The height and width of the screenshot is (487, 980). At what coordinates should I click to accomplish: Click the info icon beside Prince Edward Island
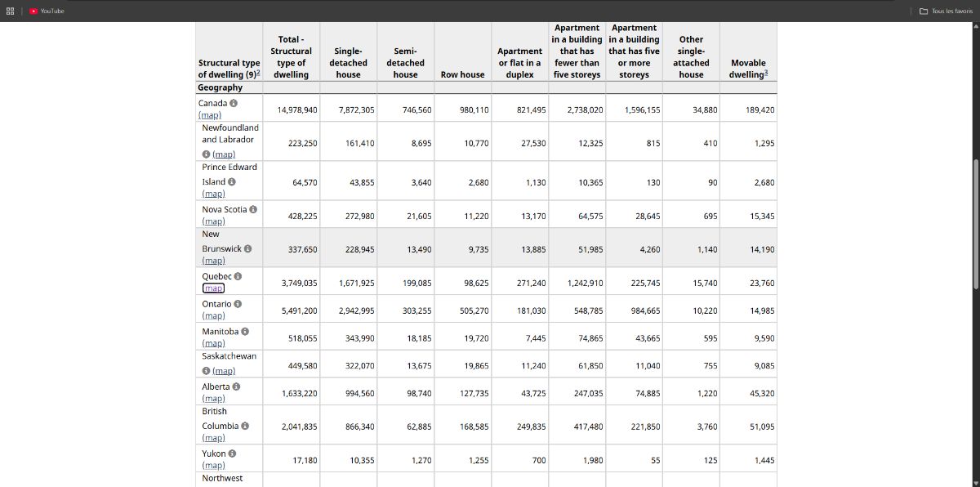232,182
